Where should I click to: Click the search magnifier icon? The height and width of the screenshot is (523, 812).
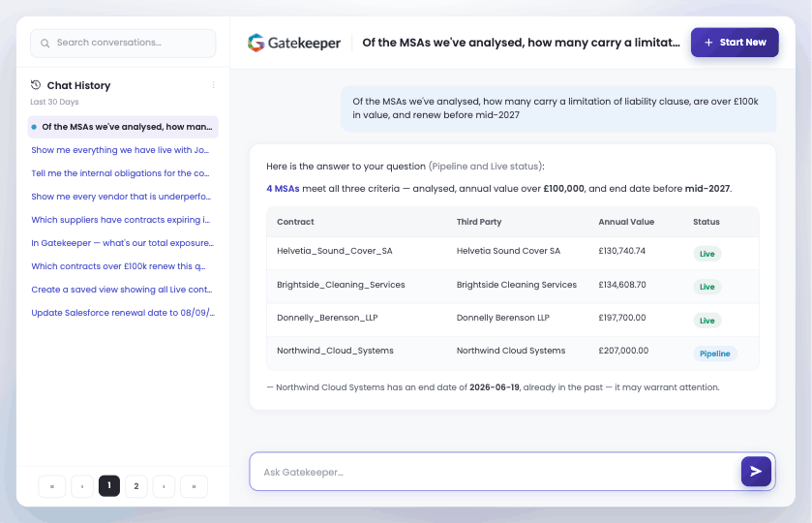[x=45, y=43]
